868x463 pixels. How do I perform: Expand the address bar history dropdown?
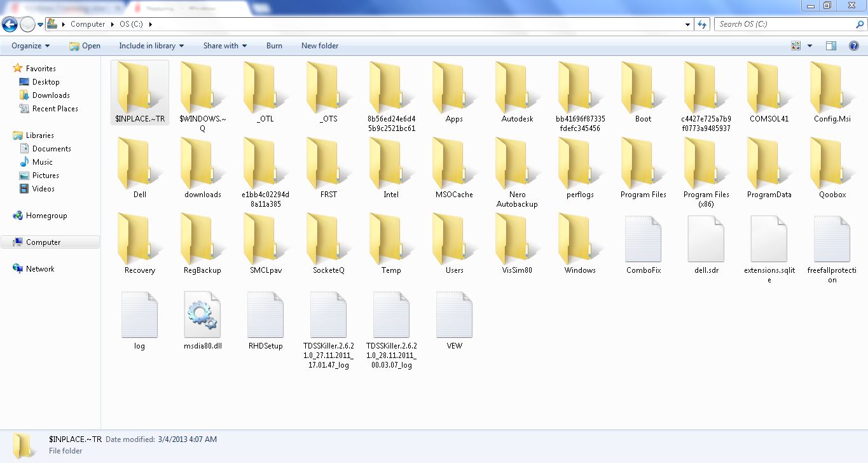(x=688, y=24)
